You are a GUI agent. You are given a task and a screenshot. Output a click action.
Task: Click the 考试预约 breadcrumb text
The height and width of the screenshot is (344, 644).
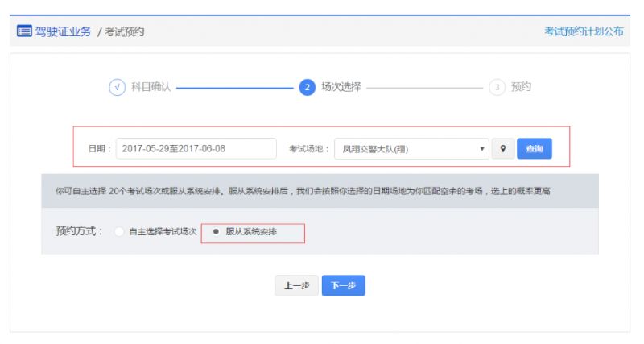click(x=125, y=31)
